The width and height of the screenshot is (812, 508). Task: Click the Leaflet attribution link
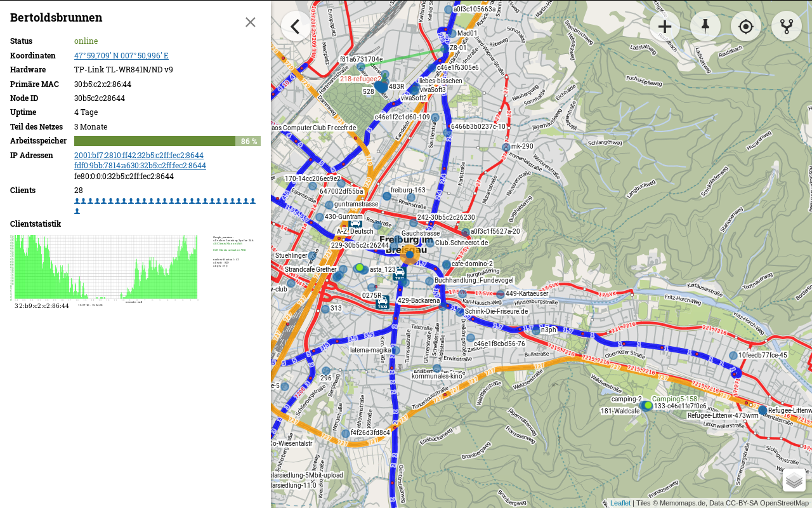pyautogui.click(x=620, y=503)
